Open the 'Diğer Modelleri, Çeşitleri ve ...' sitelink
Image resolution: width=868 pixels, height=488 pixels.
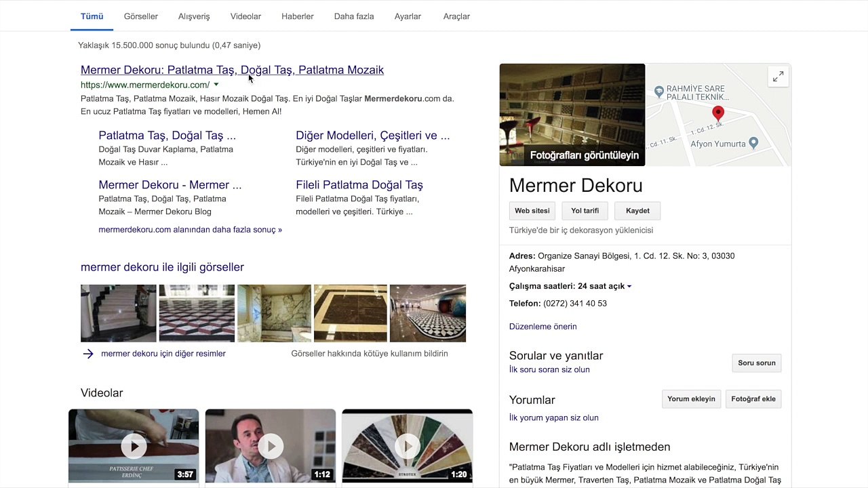(373, 136)
